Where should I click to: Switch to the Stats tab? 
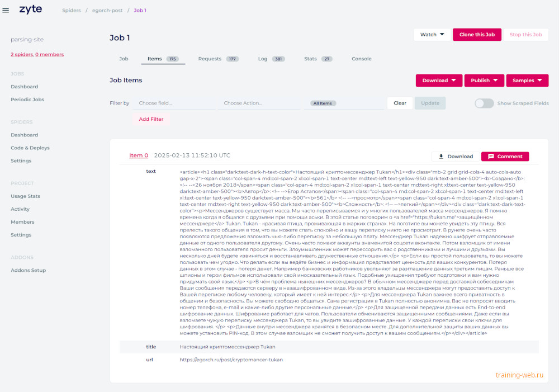click(318, 59)
